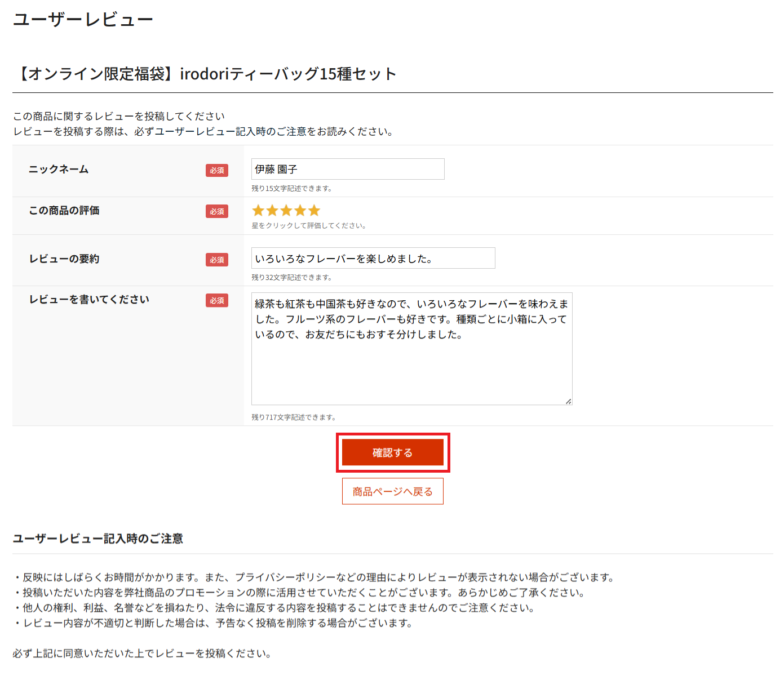Grab the review textarea resize handle
Screen dimensions: 784x676
click(x=569, y=401)
